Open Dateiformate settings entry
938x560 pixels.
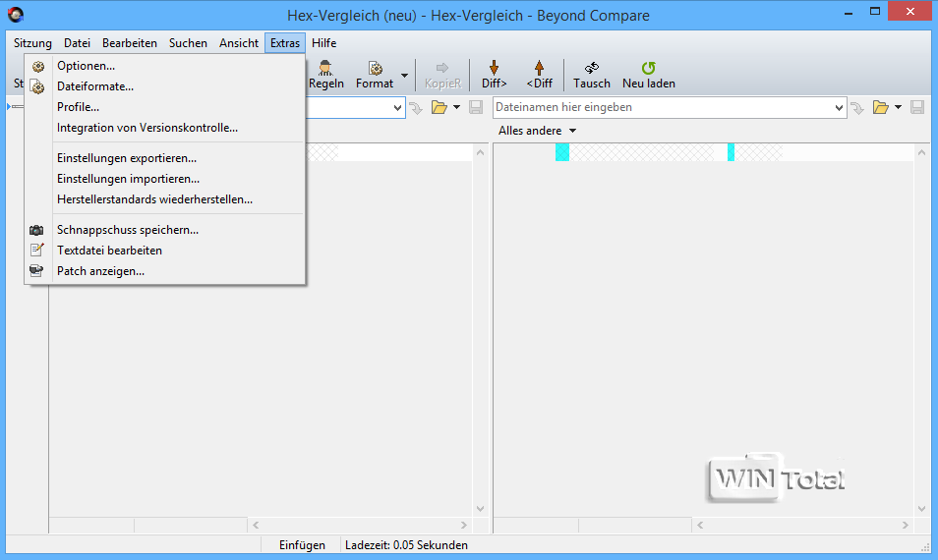164,86
